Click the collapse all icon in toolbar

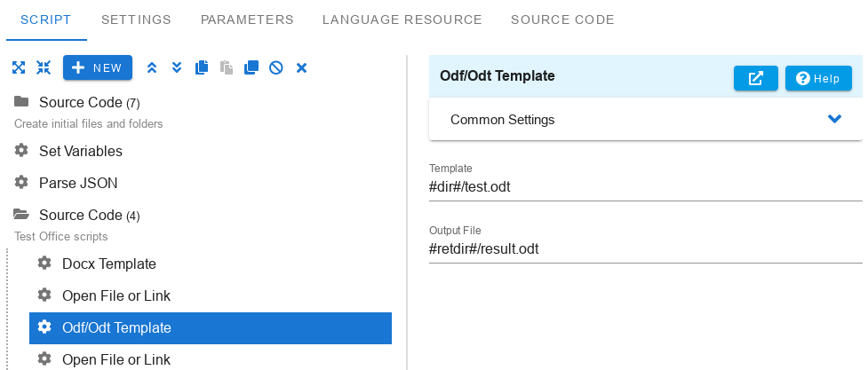pos(43,67)
